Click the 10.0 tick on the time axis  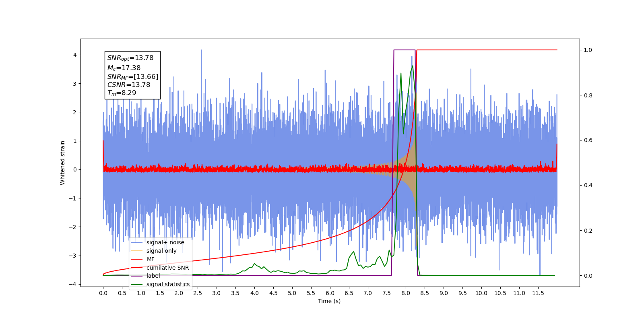481,293
